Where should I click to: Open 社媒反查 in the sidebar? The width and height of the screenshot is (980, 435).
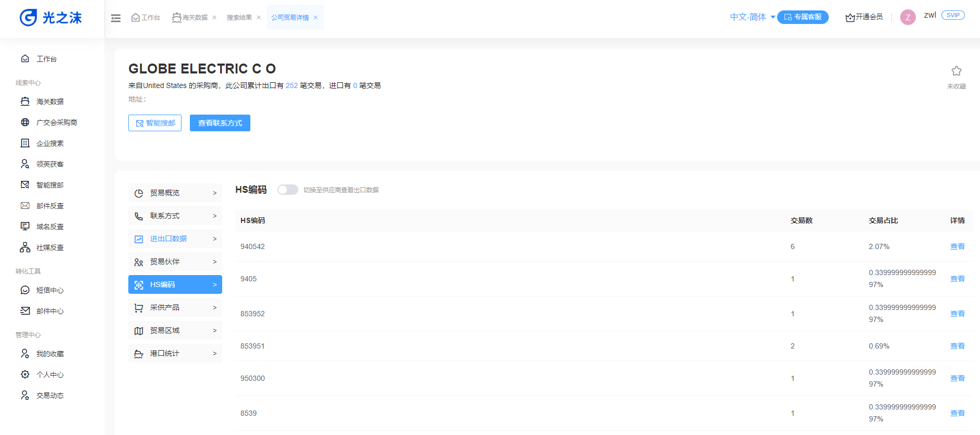[x=50, y=247]
